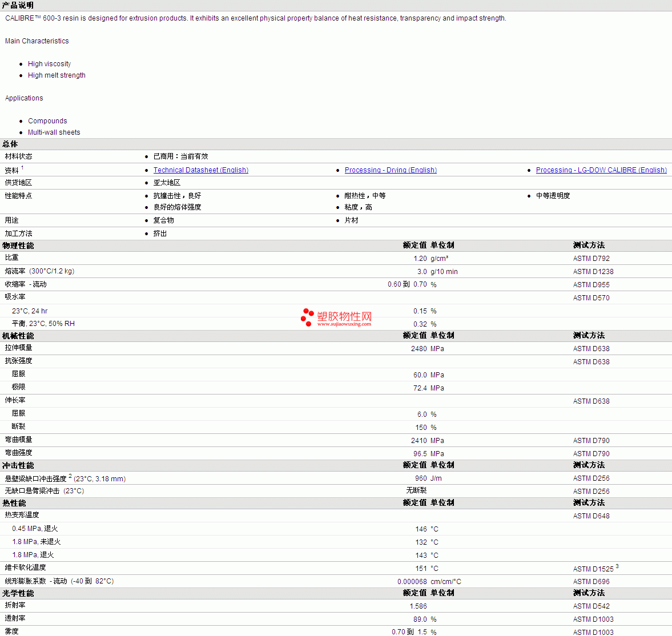672x636 pixels.
Task: Click the 弯曲模量 row label
Action: click(x=18, y=440)
